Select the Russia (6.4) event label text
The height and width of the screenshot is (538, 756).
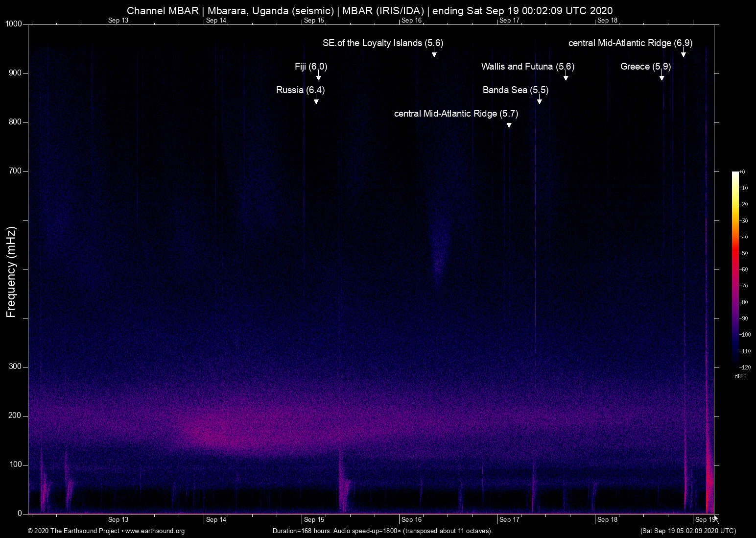(300, 90)
